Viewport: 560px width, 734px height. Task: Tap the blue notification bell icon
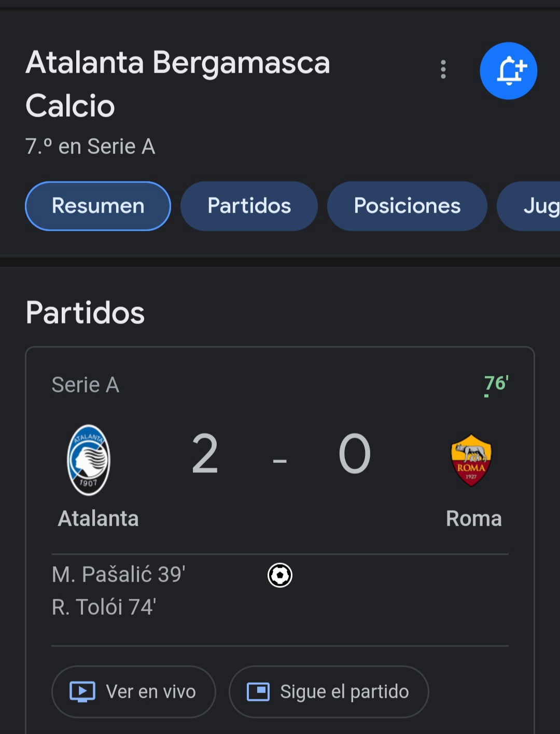coord(508,70)
